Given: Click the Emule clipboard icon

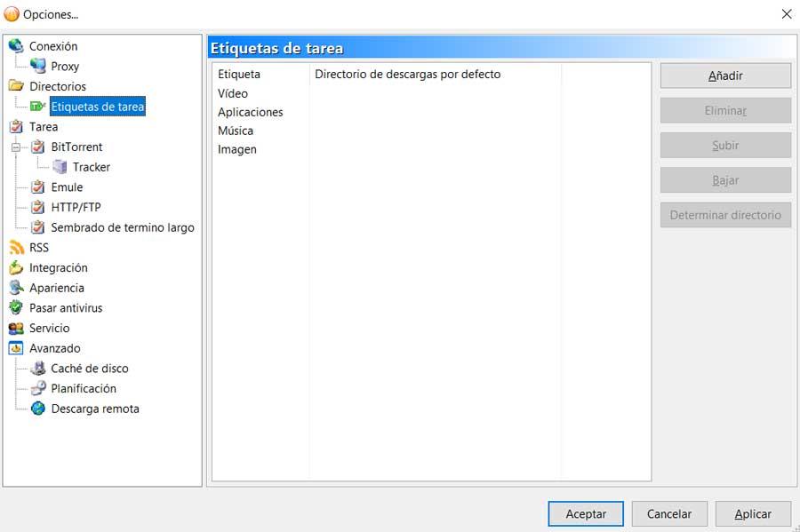Looking at the screenshot, I should 37,187.
